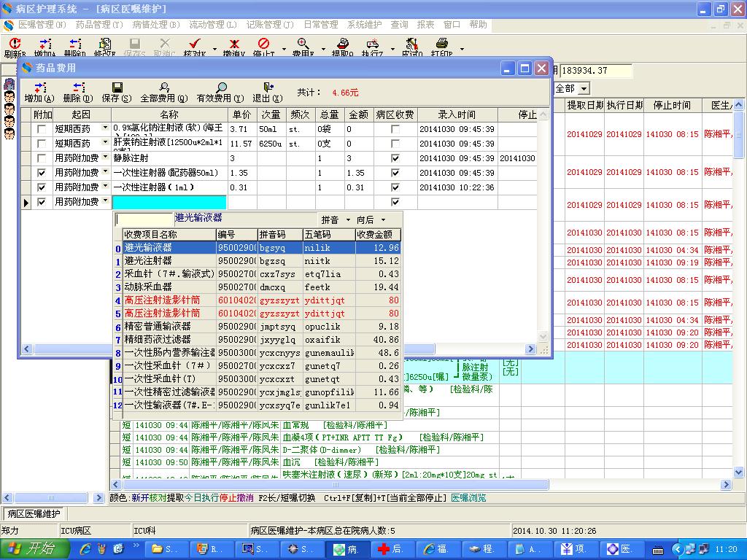Screen dimensions: 747x560
Task: Click the 收费项目名称 column header
Action: [169, 235]
